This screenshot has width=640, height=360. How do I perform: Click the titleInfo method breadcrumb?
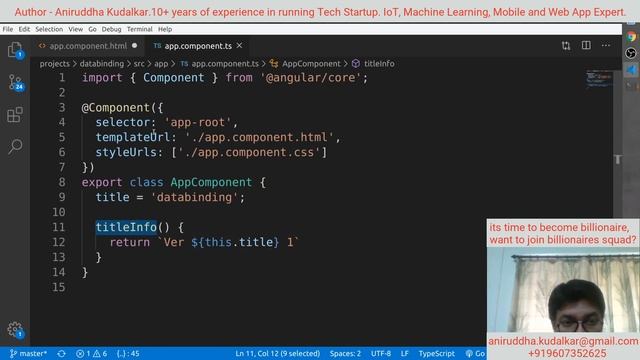[373, 64]
